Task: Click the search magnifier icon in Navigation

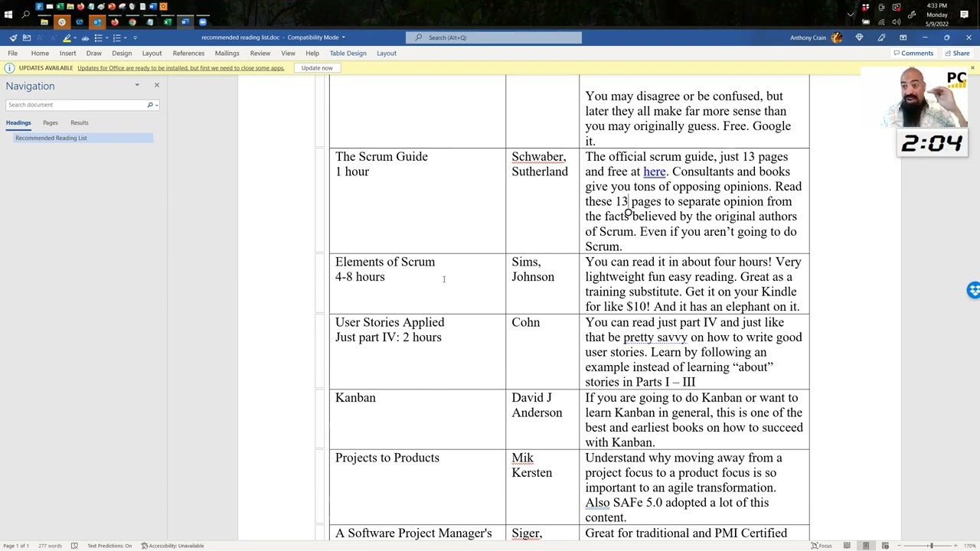Action: pos(150,105)
